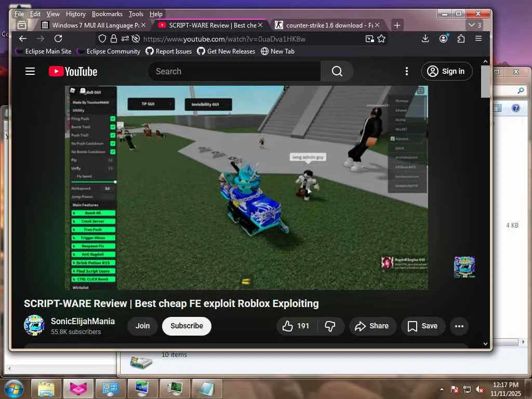Screen dimensions: 532x399
Task: Open the Edit menu
Action: pyautogui.click(x=35, y=14)
